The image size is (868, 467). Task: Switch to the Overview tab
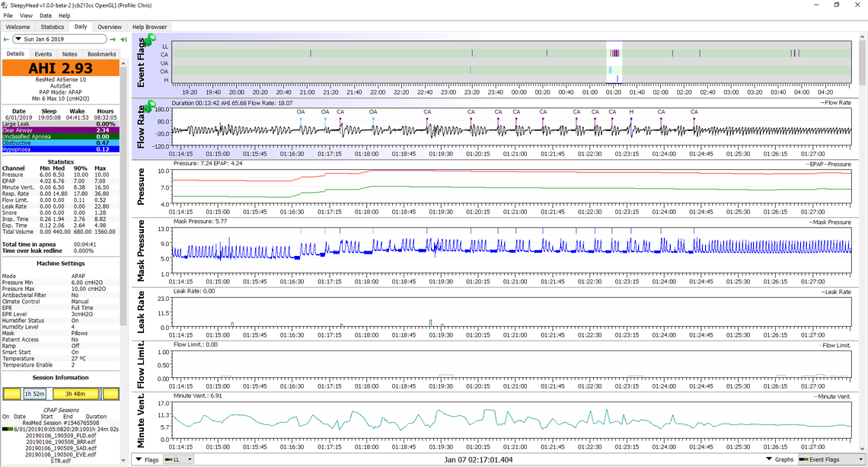click(110, 27)
